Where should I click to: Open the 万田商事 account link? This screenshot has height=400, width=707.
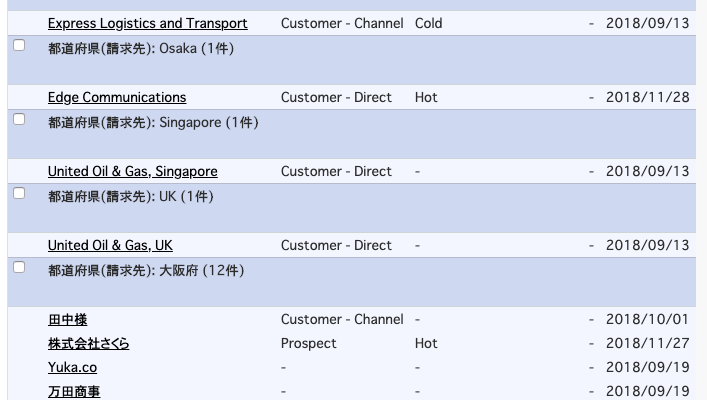pyautogui.click(x=74, y=391)
